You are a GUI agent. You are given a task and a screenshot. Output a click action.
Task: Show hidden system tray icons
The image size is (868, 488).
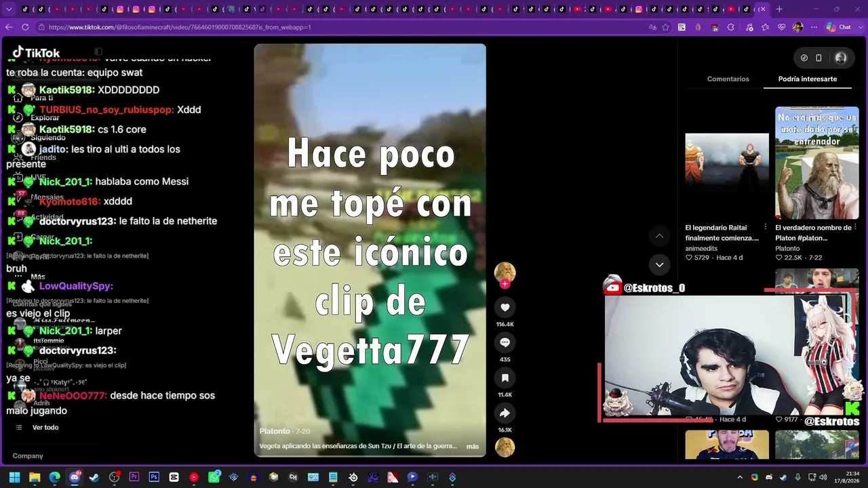740,477
